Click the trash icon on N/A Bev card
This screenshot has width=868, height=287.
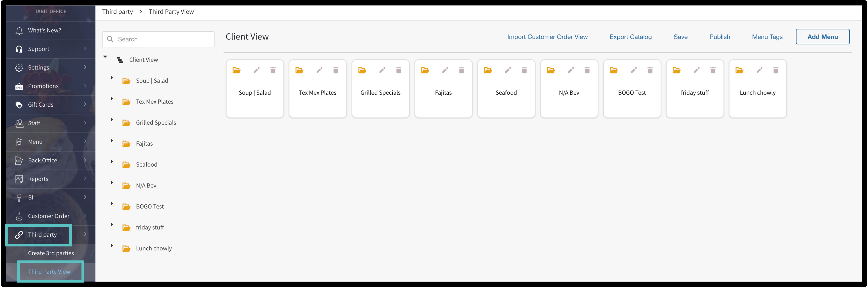[x=587, y=70]
